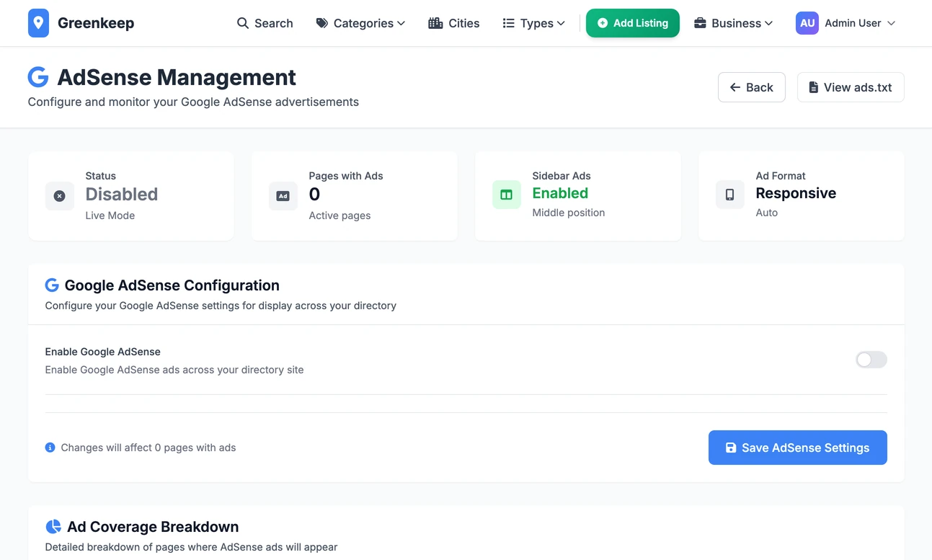Click the 'Live Mode' text
932x560 pixels.
[110, 215]
